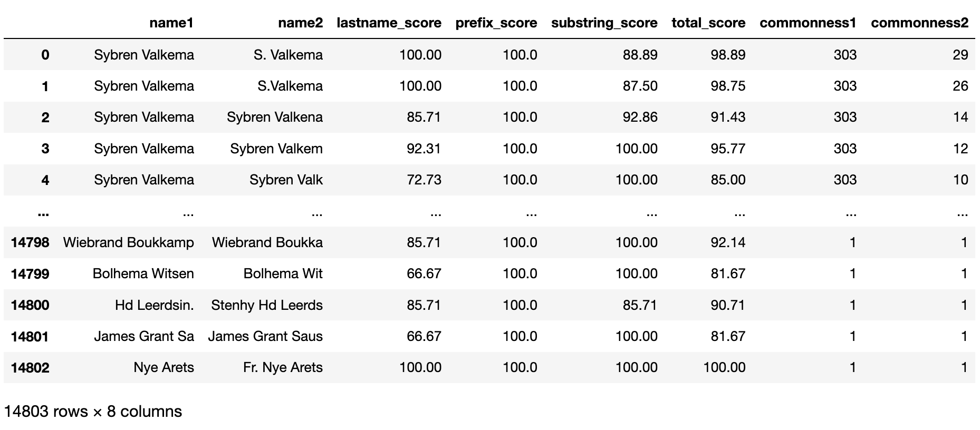This screenshot has width=980, height=430.
Task: Click the total_score column header
Action: pos(708,23)
